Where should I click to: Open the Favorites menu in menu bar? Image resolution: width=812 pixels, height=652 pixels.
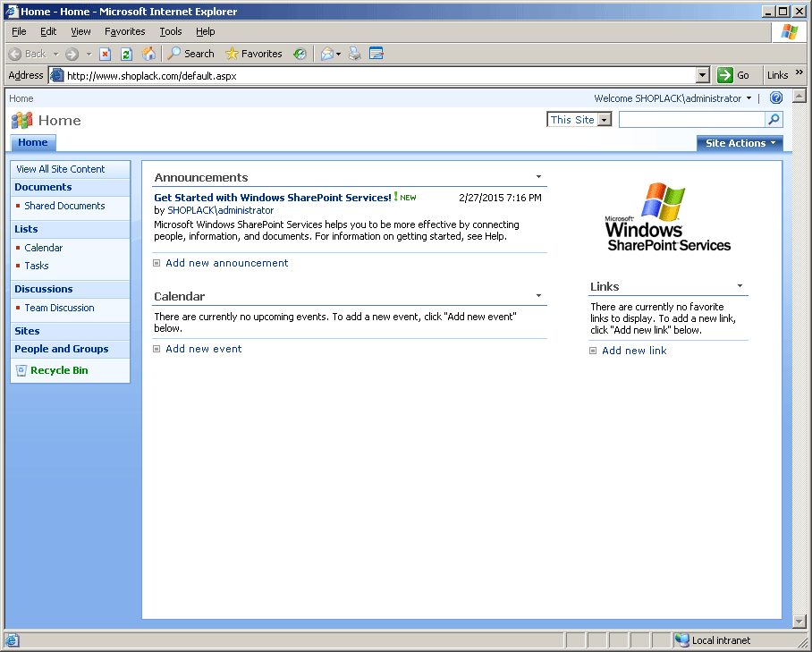click(x=125, y=31)
